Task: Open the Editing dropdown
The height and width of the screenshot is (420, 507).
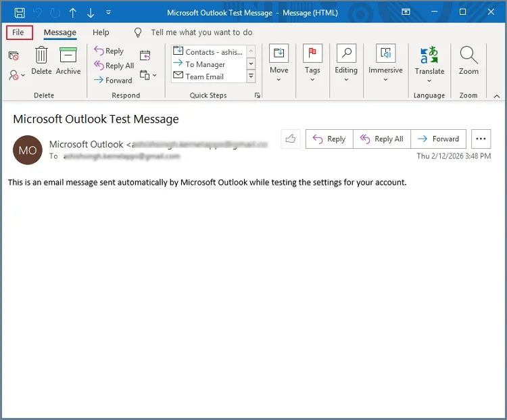Action: [346, 63]
